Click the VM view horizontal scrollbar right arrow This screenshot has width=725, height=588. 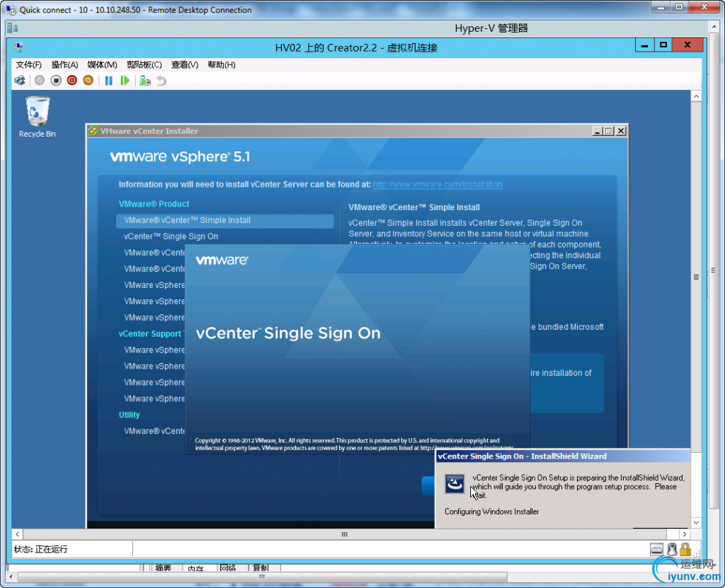tap(685, 534)
